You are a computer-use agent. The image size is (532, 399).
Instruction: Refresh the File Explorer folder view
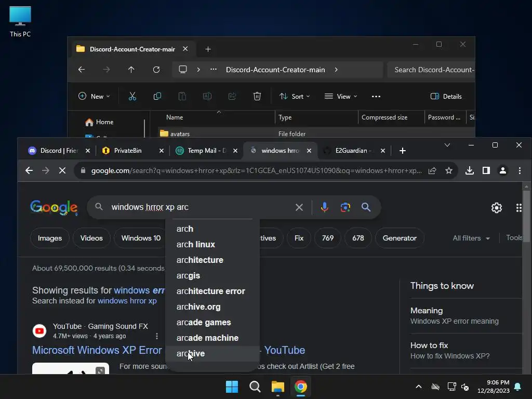(x=156, y=70)
